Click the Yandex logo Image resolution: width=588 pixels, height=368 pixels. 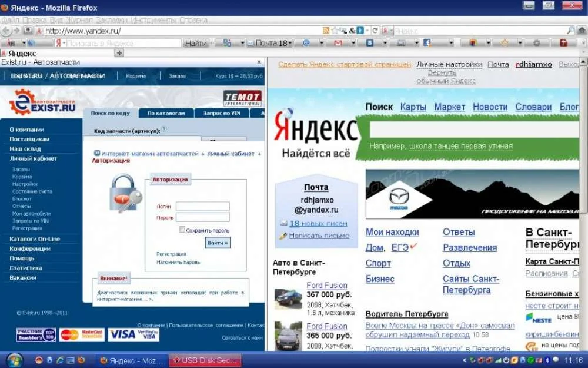316,126
